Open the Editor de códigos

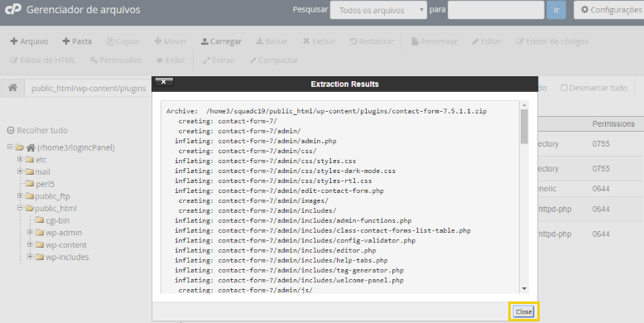pos(552,41)
